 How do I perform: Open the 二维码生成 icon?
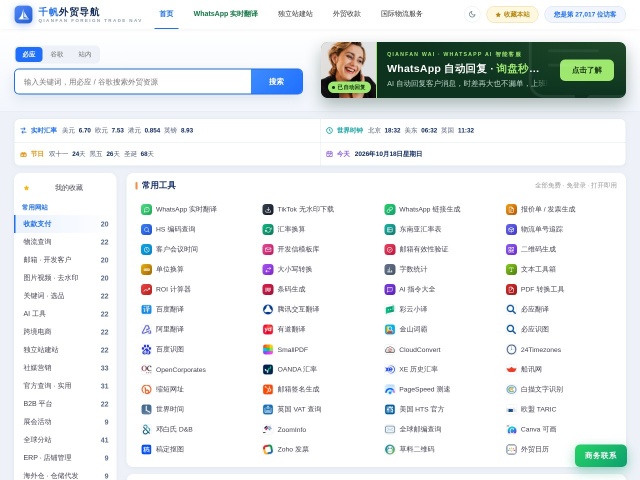coord(511,249)
